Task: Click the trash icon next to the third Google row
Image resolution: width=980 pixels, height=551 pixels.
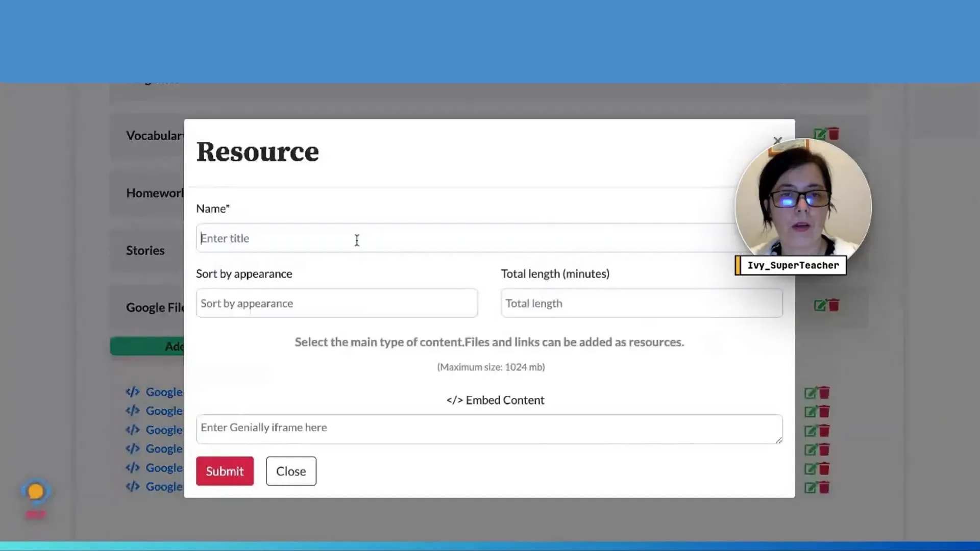Action: pyautogui.click(x=825, y=430)
